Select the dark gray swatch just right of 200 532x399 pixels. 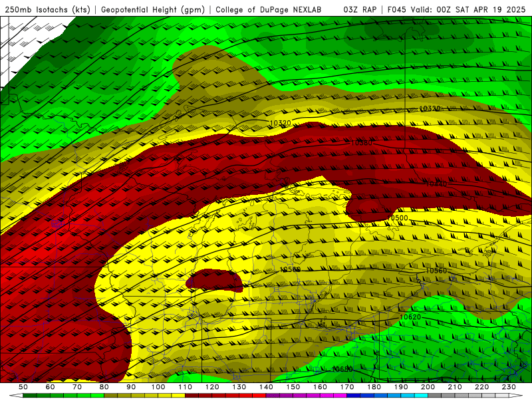point(434,396)
